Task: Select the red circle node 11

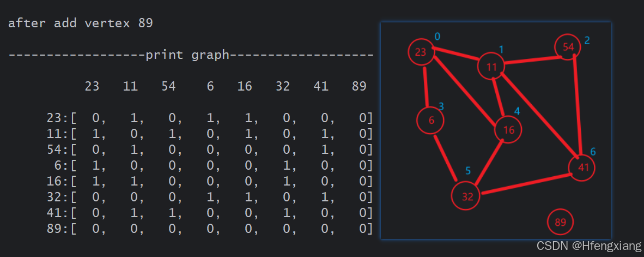Action: (491, 67)
